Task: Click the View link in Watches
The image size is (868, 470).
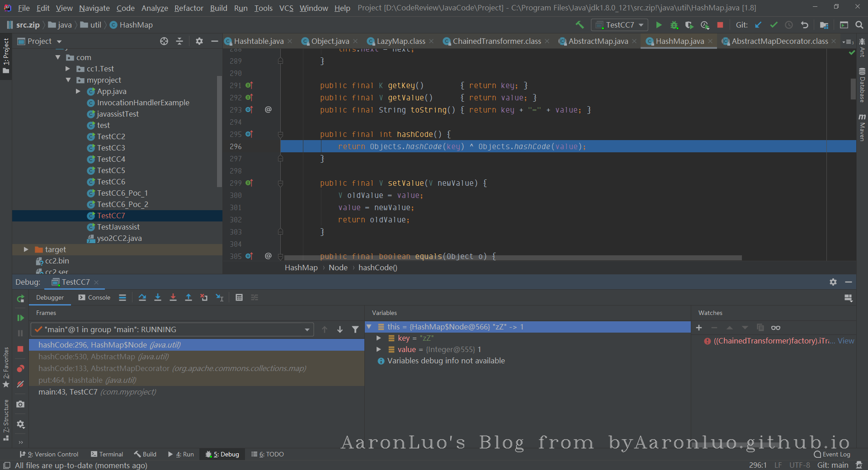Action: pos(846,341)
